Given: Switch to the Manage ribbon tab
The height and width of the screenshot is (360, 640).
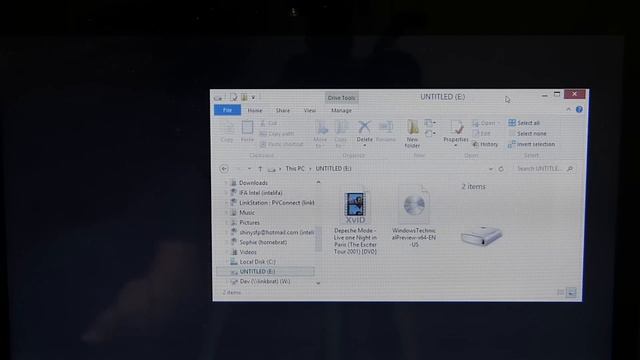Looking at the screenshot, I should click(x=341, y=111).
